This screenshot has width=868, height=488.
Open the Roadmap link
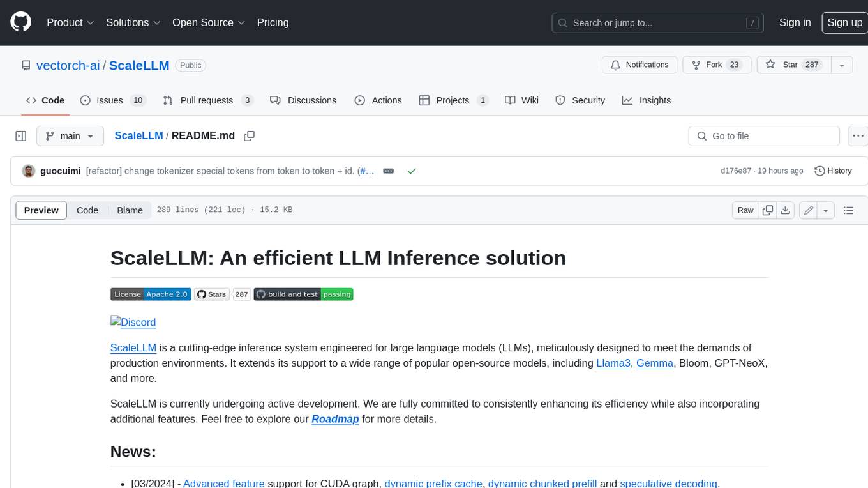point(335,419)
